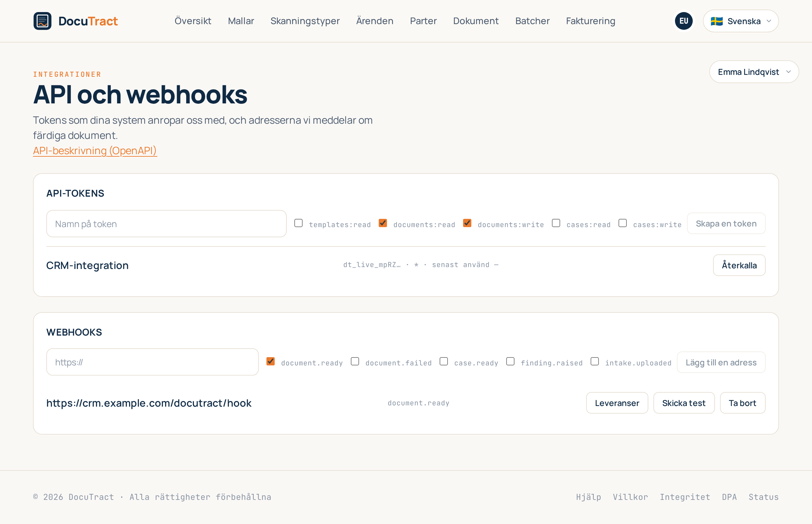Image resolution: width=812 pixels, height=524 pixels.
Task: Click the https:// webhook URL field
Action: click(152, 362)
